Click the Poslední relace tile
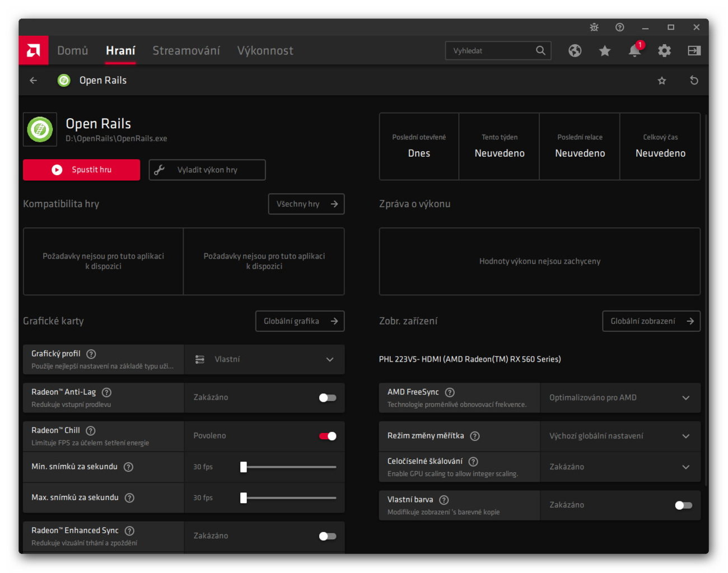This screenshot has height=573, width=728. [580, 147]
